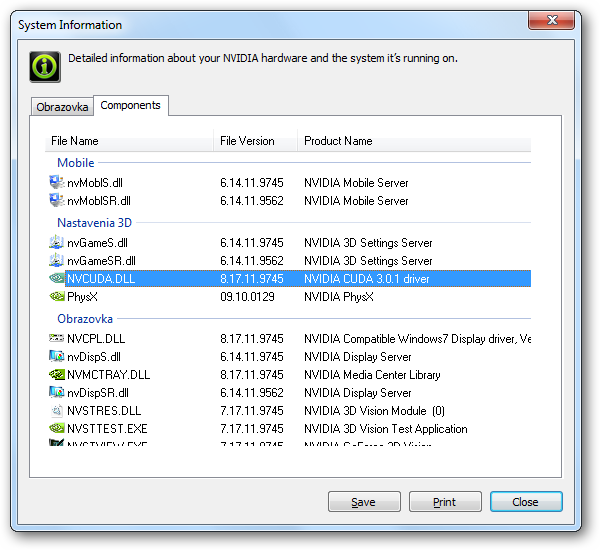This screenshot has width=600, height=550.
Task: Click the NVCPL.DLL file icon
Action: click(x=57, y=338)
